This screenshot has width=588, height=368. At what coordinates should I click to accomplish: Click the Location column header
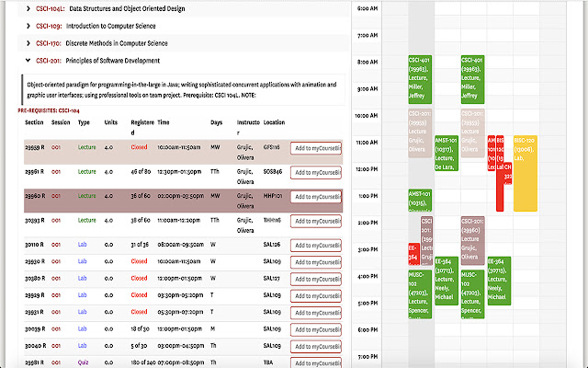(x=274, y=122)
